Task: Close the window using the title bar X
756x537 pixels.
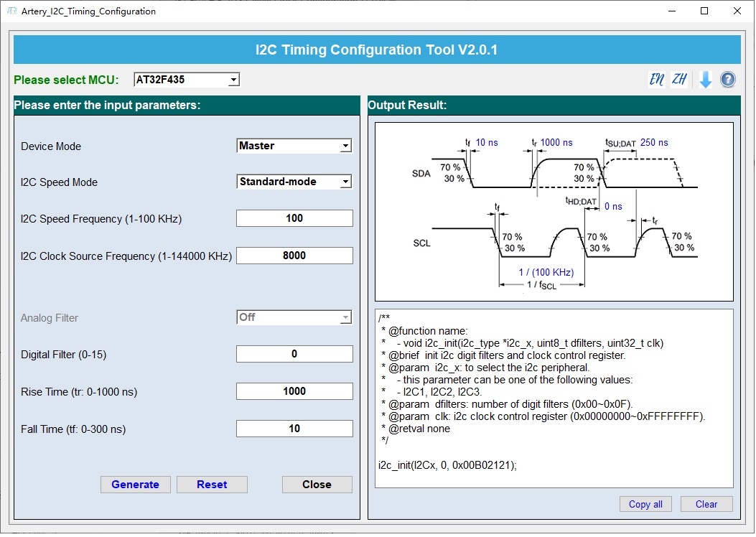Action: coord(737,11)
